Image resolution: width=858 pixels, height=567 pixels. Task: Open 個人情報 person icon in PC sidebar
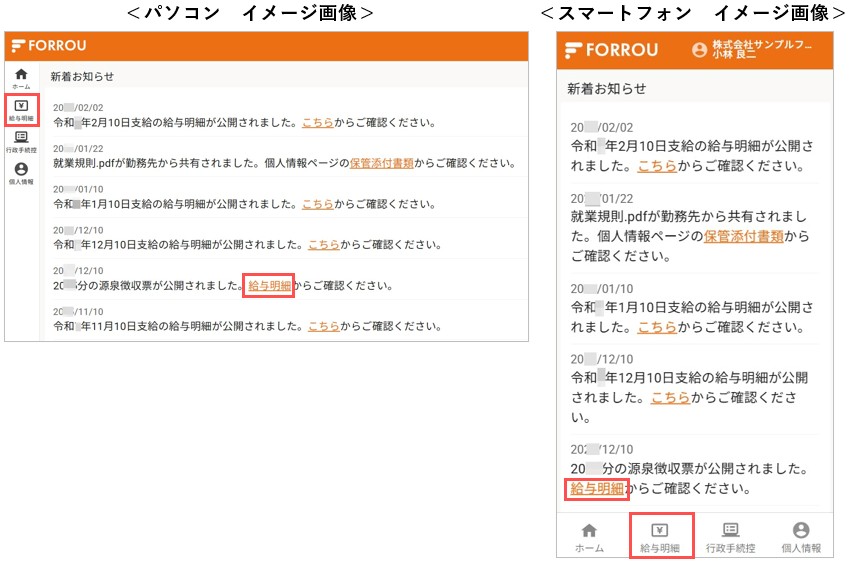tap(21, 169)
